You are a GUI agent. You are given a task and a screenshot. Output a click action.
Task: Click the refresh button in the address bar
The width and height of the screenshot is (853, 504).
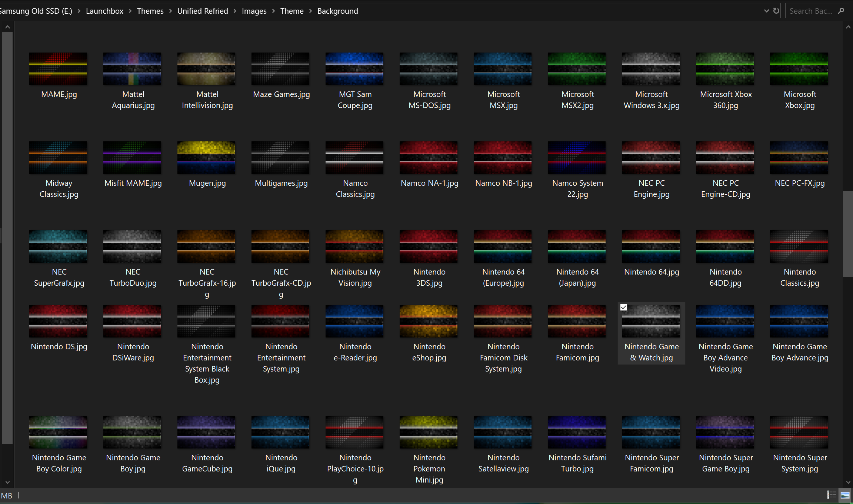776,11
